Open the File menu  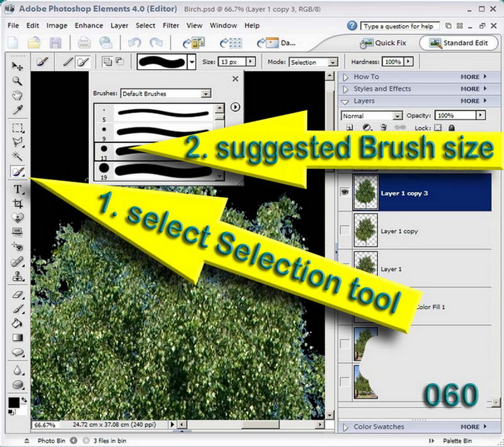point(13,25)
